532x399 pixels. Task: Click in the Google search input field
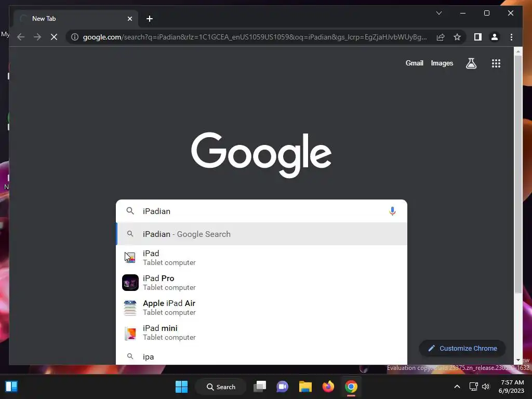coord(261,211)
